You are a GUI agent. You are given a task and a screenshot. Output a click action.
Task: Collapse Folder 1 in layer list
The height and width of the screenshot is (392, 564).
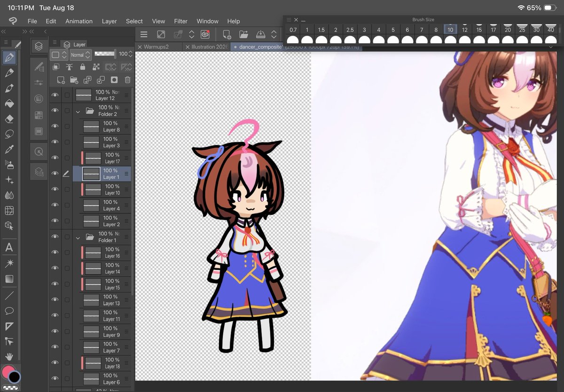pyautogui.click(x=78, y=237)
